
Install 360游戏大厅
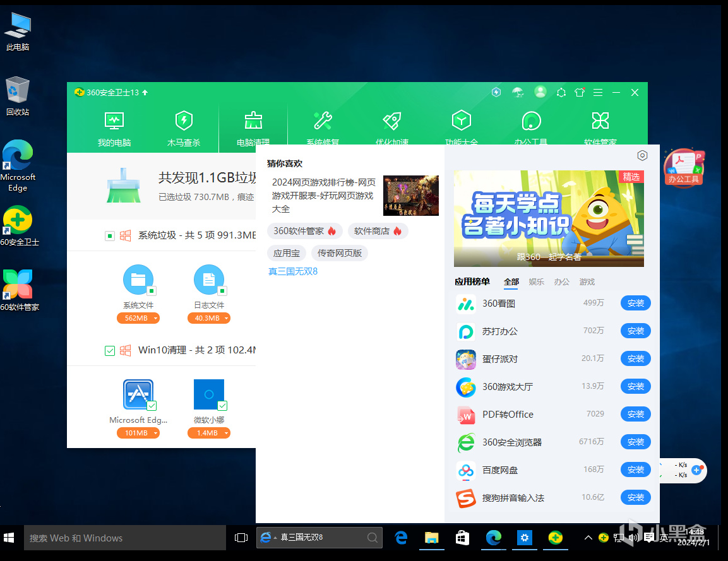(636, 387)
